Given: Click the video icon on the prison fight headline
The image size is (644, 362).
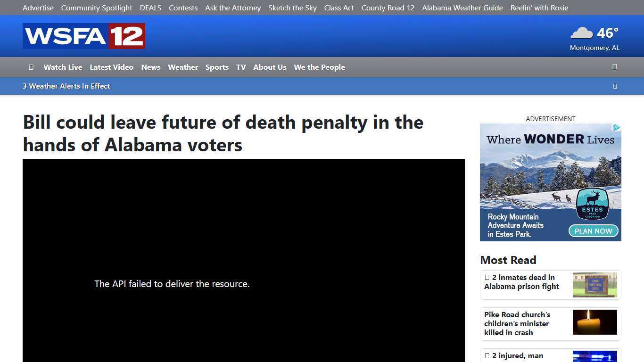Looking at the screenshot, I should [487, 277].
